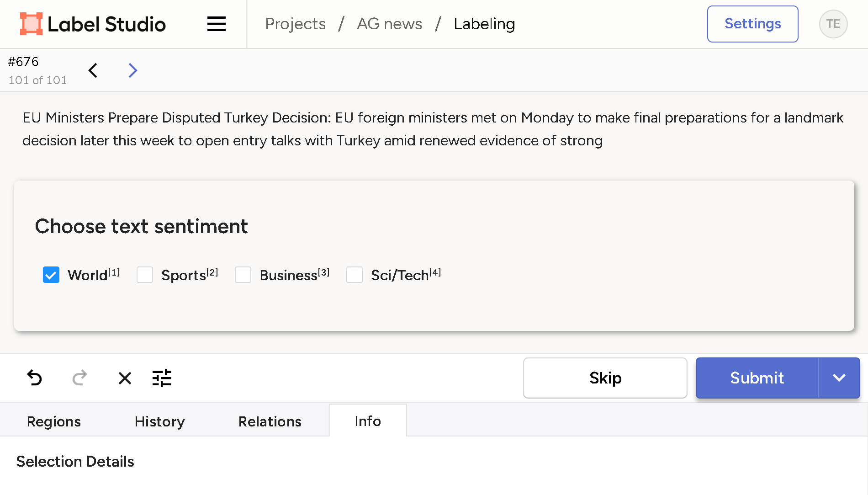Screen dimensions: 868x495
Task: Go to the next task arrow
Action: point(132,70)
